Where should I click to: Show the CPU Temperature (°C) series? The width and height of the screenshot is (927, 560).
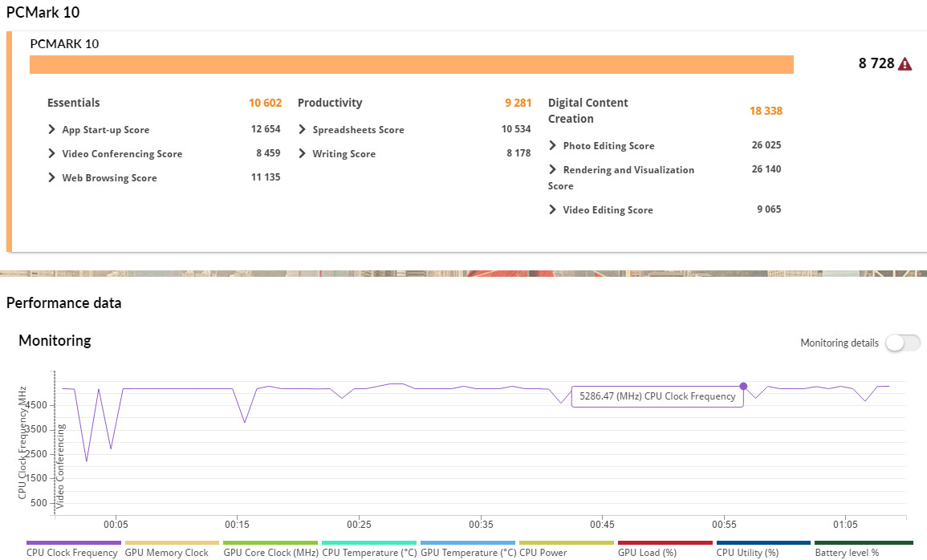(369, 552)
